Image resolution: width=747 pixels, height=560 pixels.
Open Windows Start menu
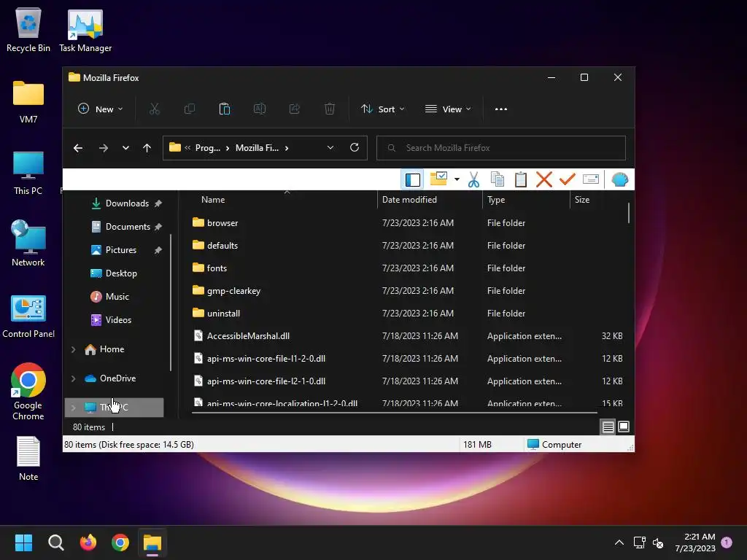click(24, 542)
